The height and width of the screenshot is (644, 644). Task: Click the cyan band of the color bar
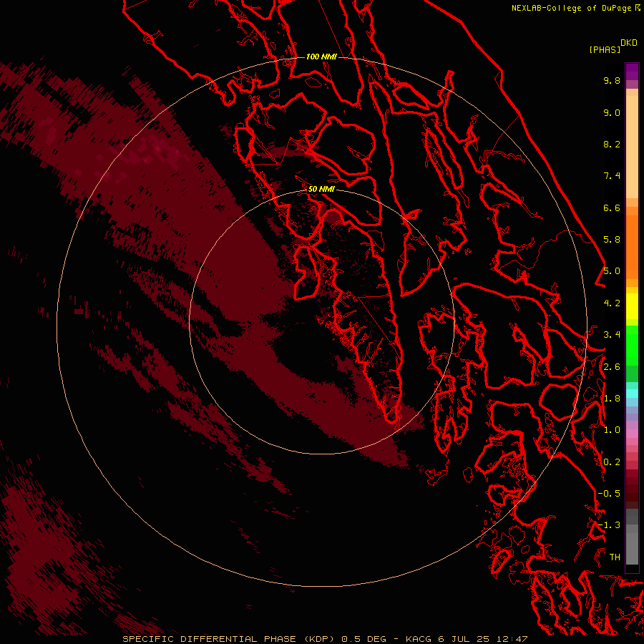coord(632,393)
